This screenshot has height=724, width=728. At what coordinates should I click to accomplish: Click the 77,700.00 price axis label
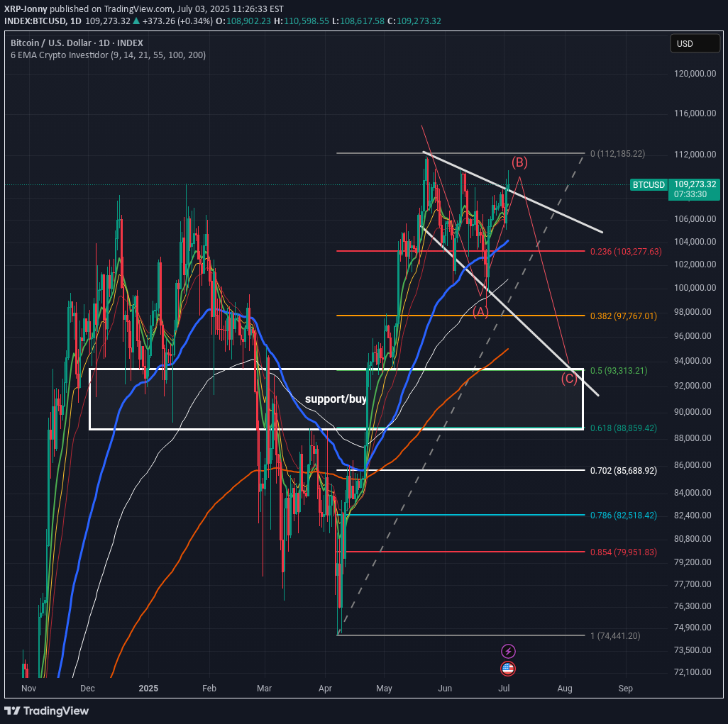[x=693, y=584]
